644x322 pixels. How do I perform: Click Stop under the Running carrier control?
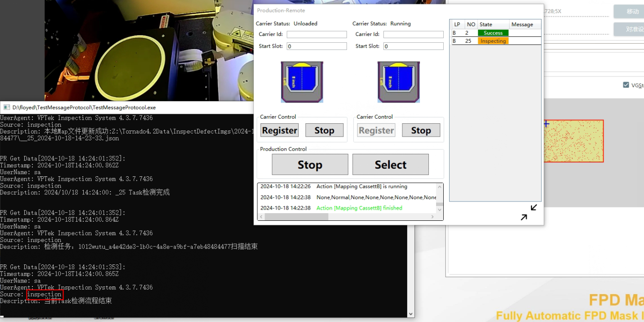421,130
